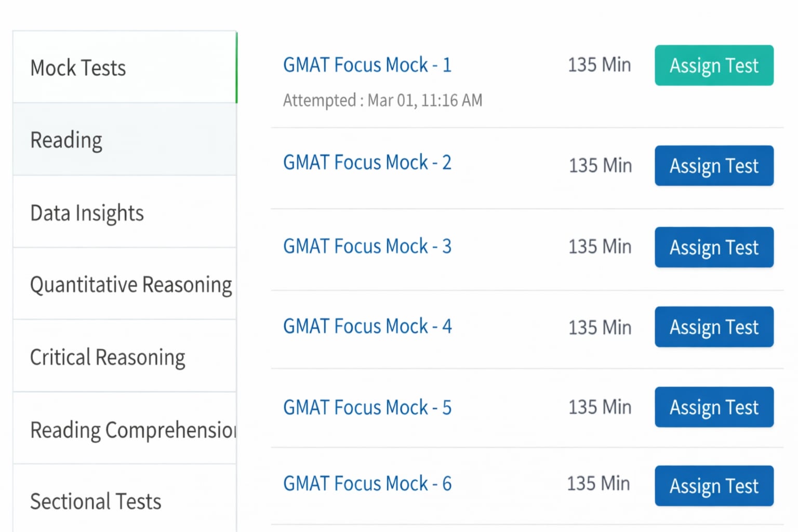The image size is (798, 532).
Task: Assign GMAT Focus Mock - 4 test
Action: (714, 327)
